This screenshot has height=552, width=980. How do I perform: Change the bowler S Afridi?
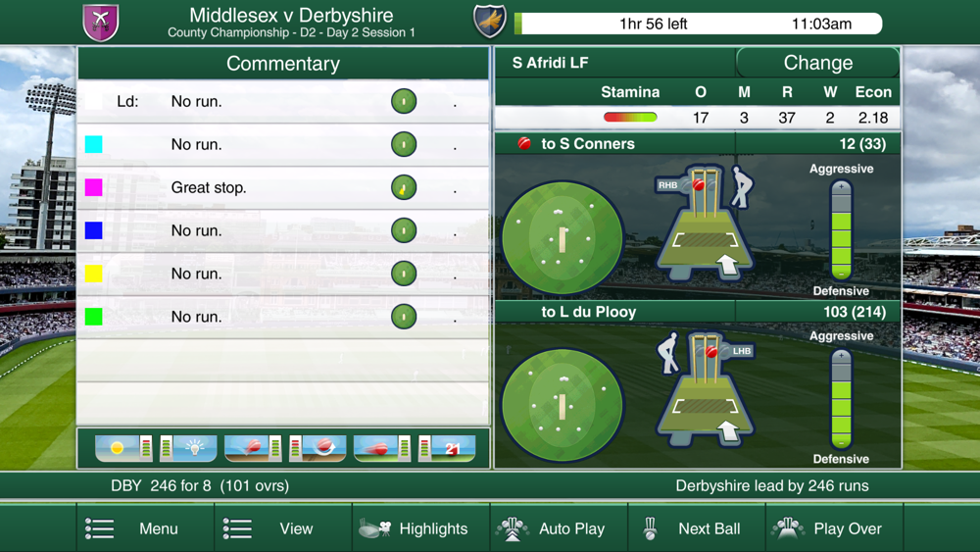[x=818, y=63]
